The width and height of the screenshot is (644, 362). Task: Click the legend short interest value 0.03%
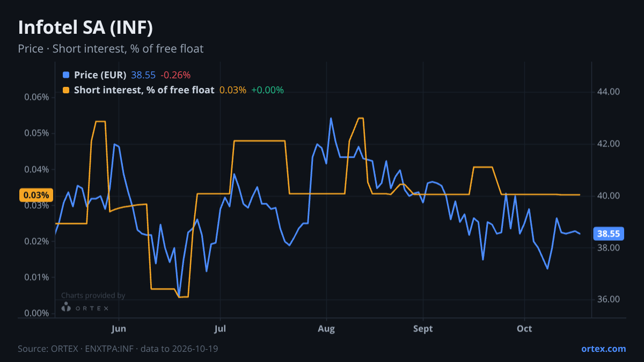click(233, 90)
